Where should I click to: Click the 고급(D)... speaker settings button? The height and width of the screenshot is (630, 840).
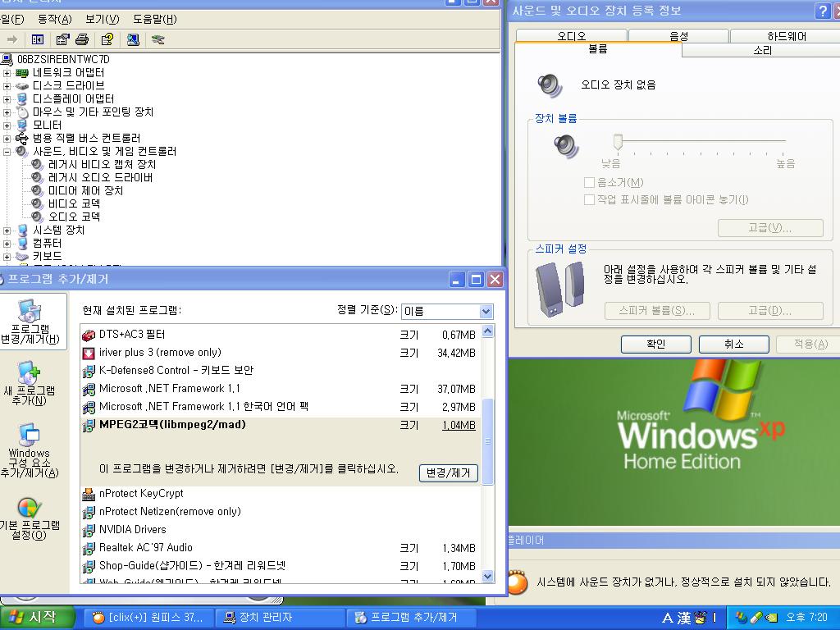[x=769, y=311]
